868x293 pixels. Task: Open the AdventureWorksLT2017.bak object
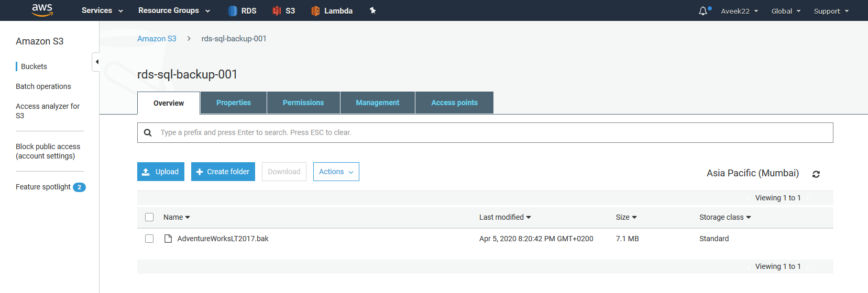223,239
